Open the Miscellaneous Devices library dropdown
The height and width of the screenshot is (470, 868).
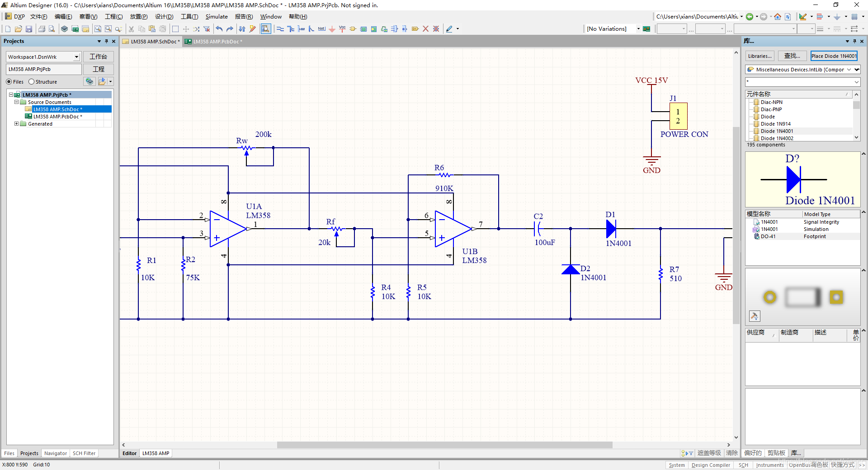pos(857,70)
